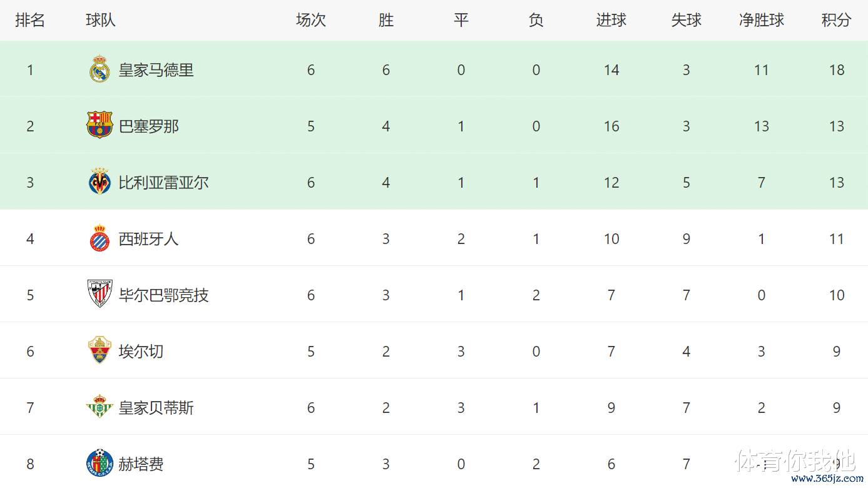
Task: Click the 失球 column header
Action: pos(687,20)
